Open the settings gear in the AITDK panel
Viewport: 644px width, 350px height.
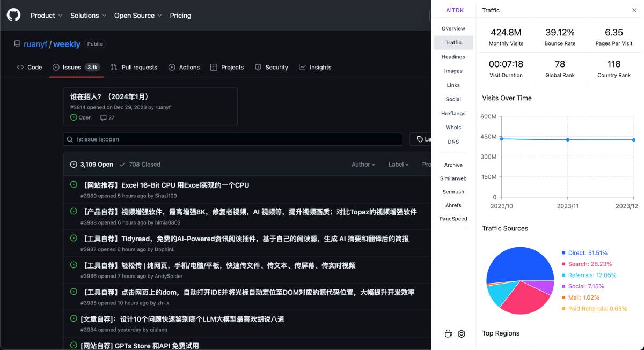click(462, 333)
